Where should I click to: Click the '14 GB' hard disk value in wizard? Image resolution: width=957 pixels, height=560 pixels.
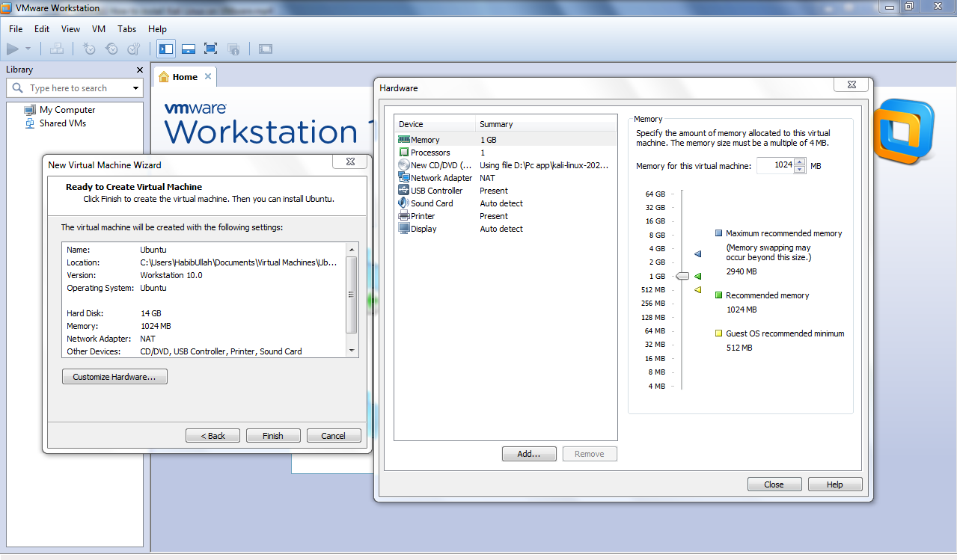150,313
